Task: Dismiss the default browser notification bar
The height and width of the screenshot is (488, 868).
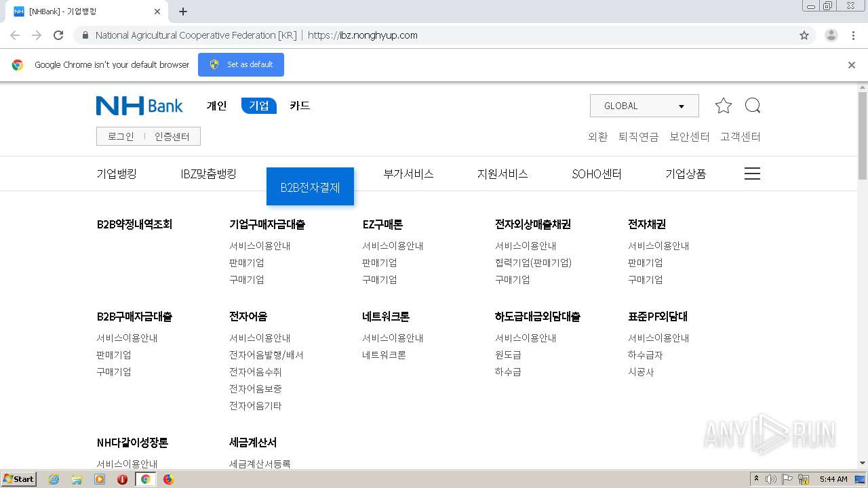Action: click(x=852, y=65)
